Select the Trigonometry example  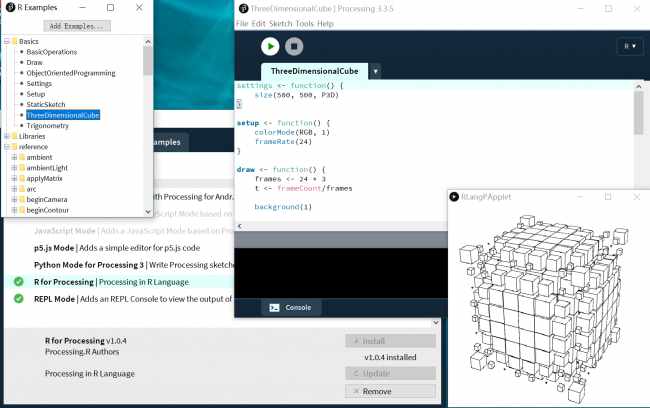pyautogui.click(x=48, y=126)
